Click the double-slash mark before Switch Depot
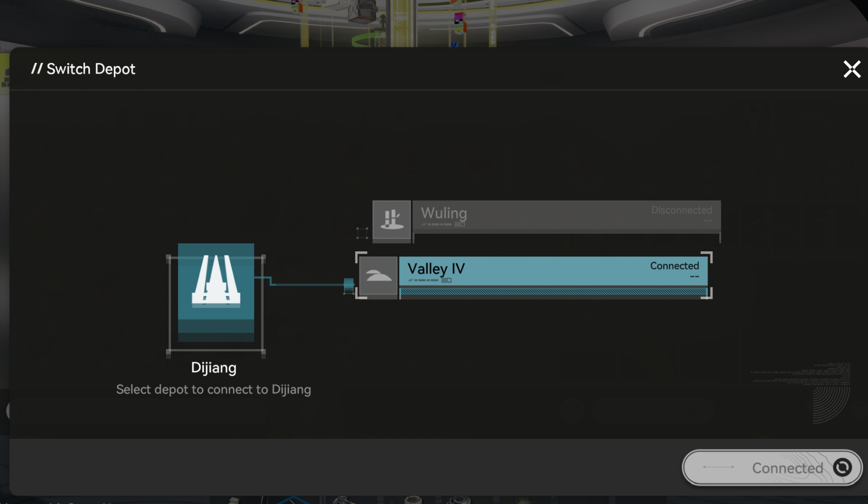 pyautogui.click(x=37, y=69)
